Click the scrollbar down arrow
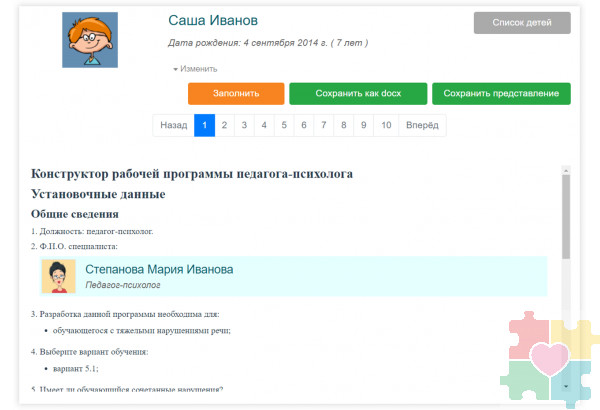 (x=566, y=385)
